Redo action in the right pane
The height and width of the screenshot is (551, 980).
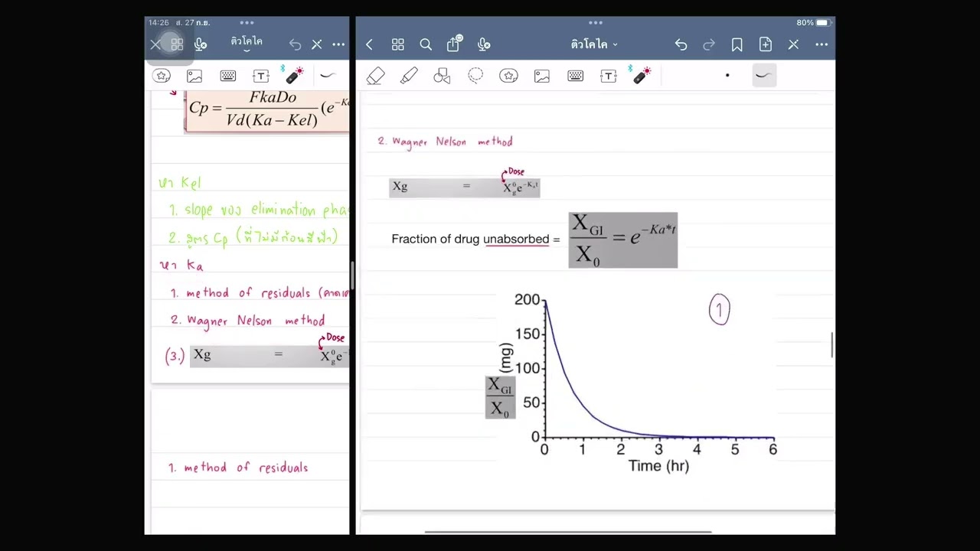tap(709, 45)
